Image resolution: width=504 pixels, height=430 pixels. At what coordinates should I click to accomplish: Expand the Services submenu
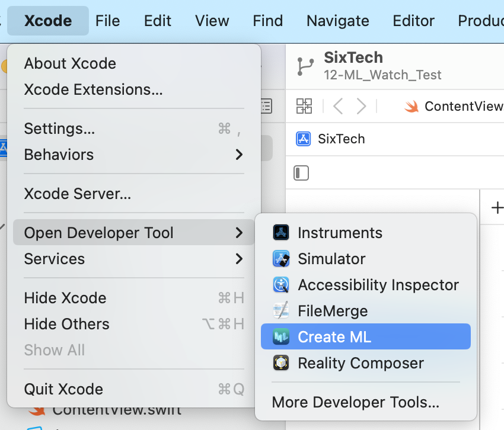(x=239, y=259)
